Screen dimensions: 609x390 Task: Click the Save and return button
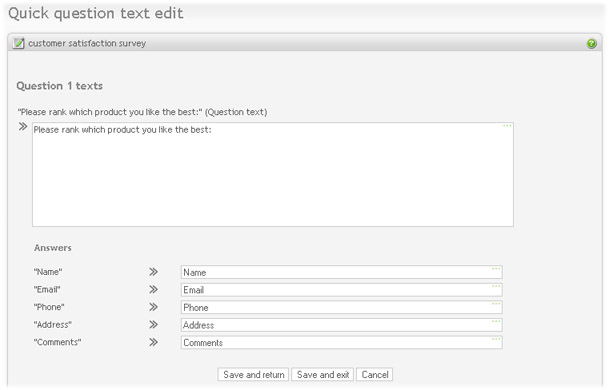(253, 375)
